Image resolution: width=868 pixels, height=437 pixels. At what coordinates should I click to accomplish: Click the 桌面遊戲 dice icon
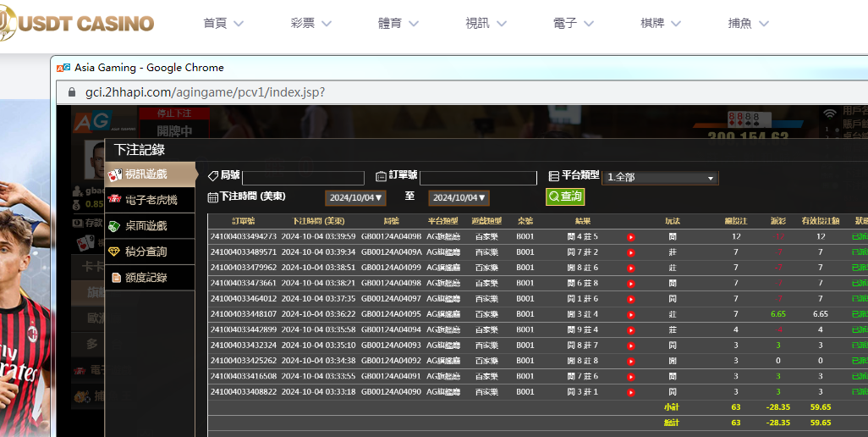(115, 226)
